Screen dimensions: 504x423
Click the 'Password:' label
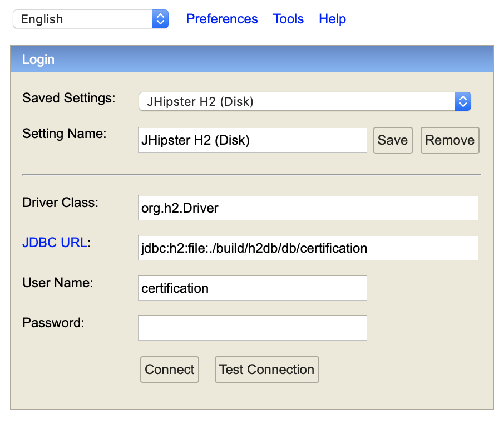tap(53, 323)
